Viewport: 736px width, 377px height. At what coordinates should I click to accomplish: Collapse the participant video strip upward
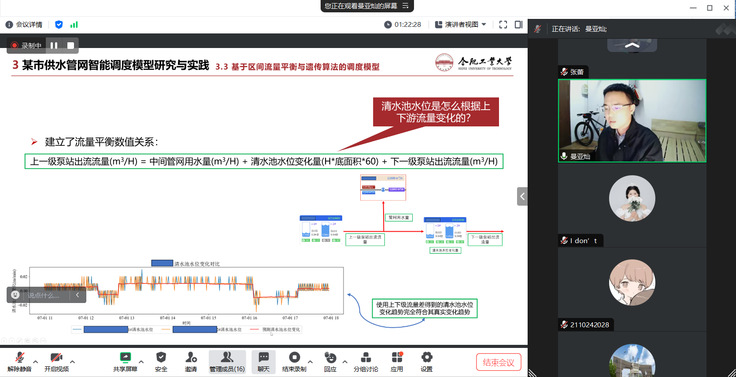coord(632,45)
